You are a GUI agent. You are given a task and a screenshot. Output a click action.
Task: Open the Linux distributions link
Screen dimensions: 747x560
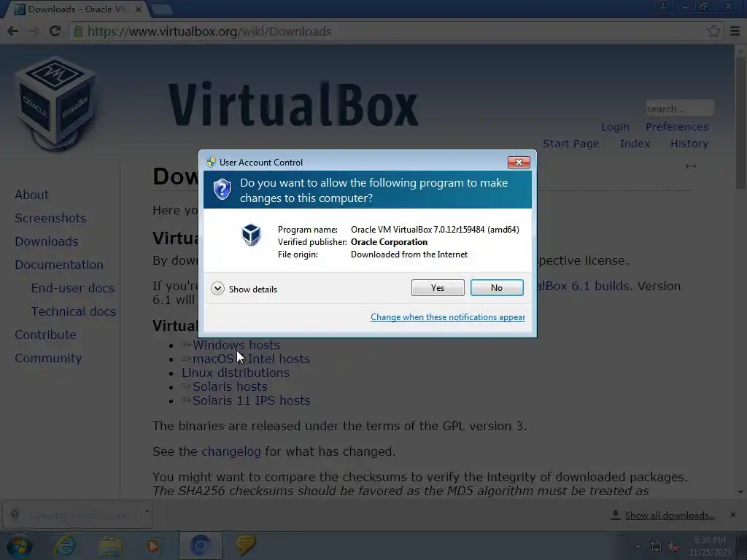(236, 373)
